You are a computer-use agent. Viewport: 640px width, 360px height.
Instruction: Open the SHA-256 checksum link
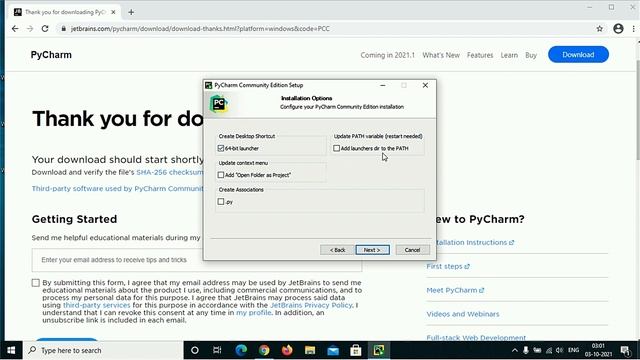169,172
